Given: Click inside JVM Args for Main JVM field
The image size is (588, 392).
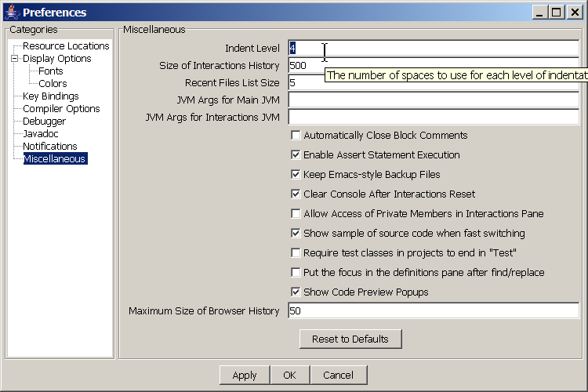Looking at the screenshot, I should click(433, 100).
